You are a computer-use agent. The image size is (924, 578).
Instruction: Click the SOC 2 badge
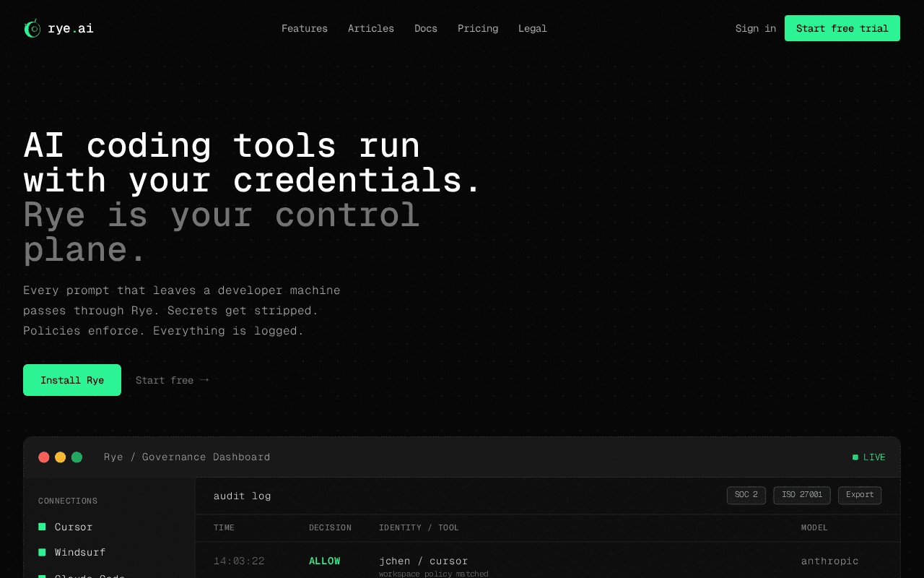tap(746, 495)
